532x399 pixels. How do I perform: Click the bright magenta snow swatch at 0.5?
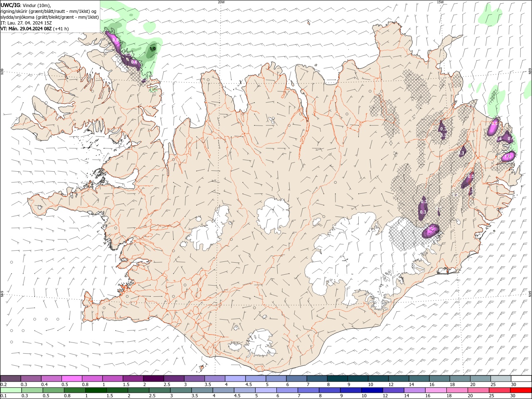[x=71, y=378]
